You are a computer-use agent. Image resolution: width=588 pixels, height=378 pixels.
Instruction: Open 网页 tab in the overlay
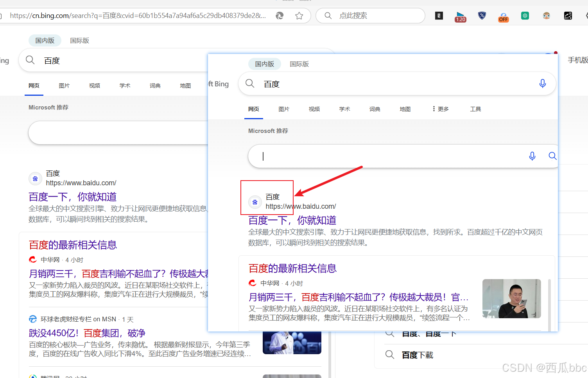point(254,109)
